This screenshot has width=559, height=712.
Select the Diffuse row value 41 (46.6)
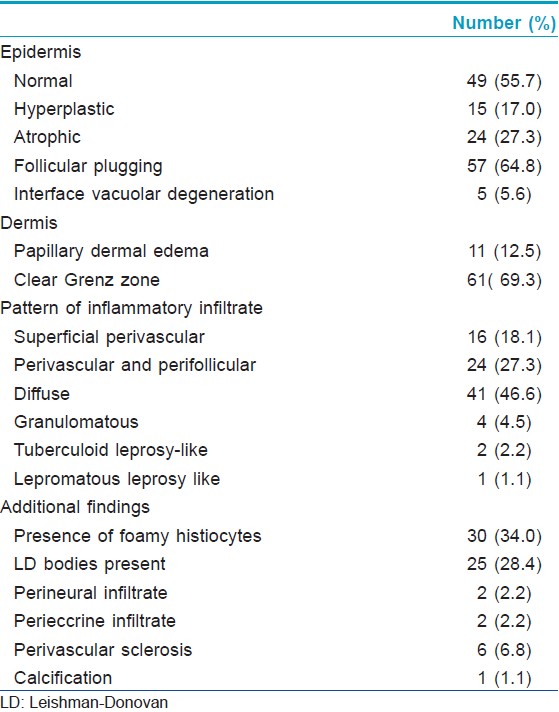click(504, 394)
